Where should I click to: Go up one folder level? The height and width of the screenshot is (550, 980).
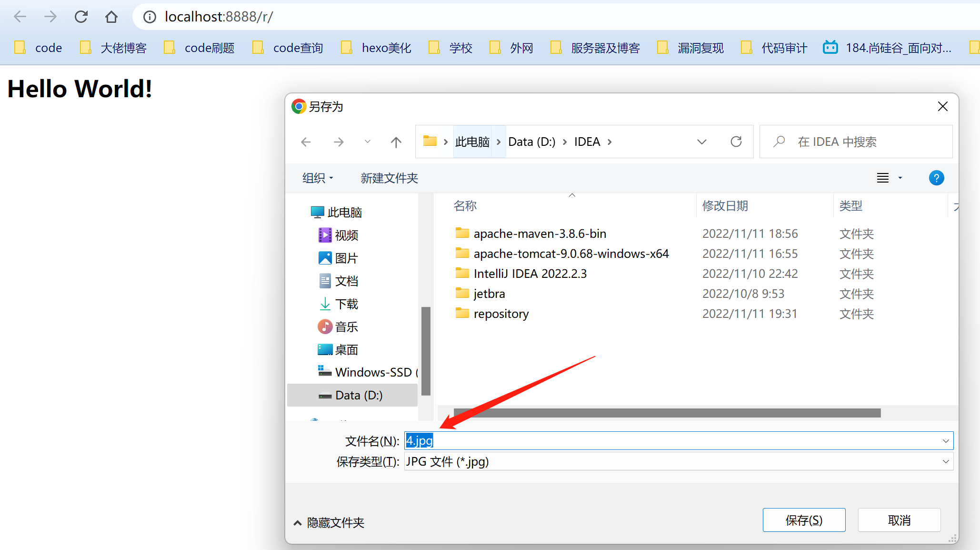pos(396,142)
